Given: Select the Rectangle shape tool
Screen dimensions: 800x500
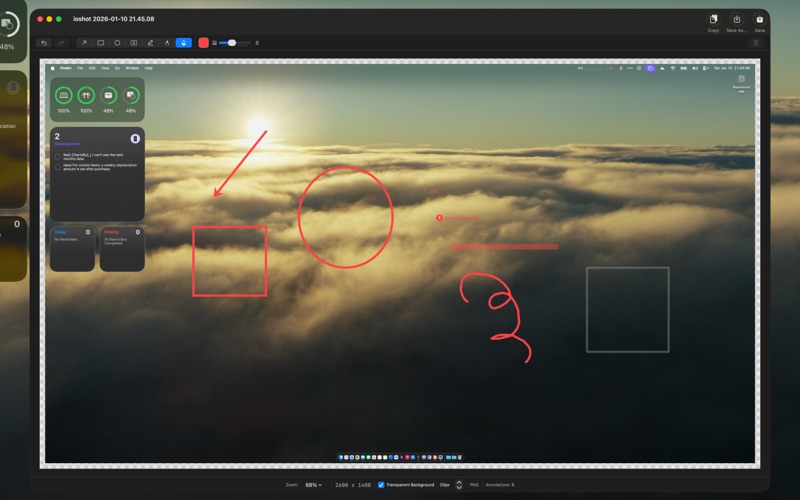Looking at the screenshot, I should [101, 43].
